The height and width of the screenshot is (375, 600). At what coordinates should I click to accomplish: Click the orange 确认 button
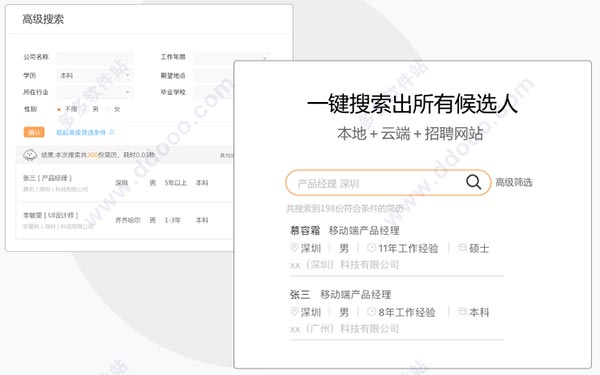tap(34, 132)
